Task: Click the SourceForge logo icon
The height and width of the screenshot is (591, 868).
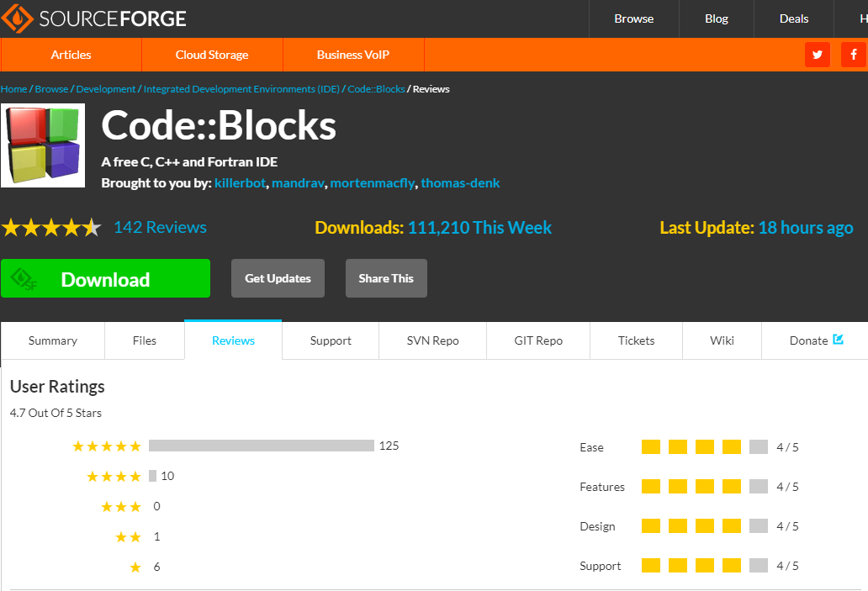Action: tap(17, 18)
